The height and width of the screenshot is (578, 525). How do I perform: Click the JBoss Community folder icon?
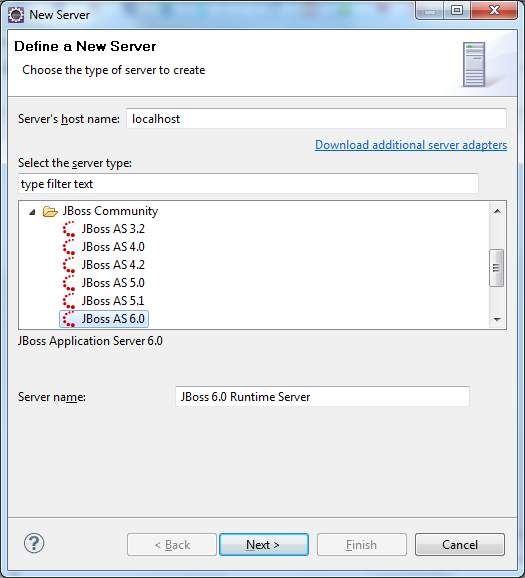pyautogui.click(x=50, y=211)
